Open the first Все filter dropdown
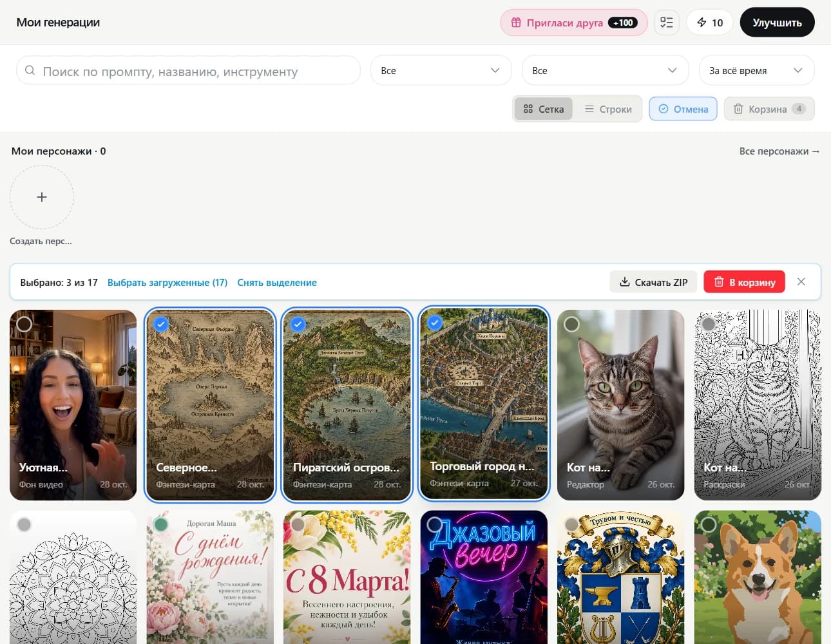Screen dimensions: 831x644 (441, 70)
